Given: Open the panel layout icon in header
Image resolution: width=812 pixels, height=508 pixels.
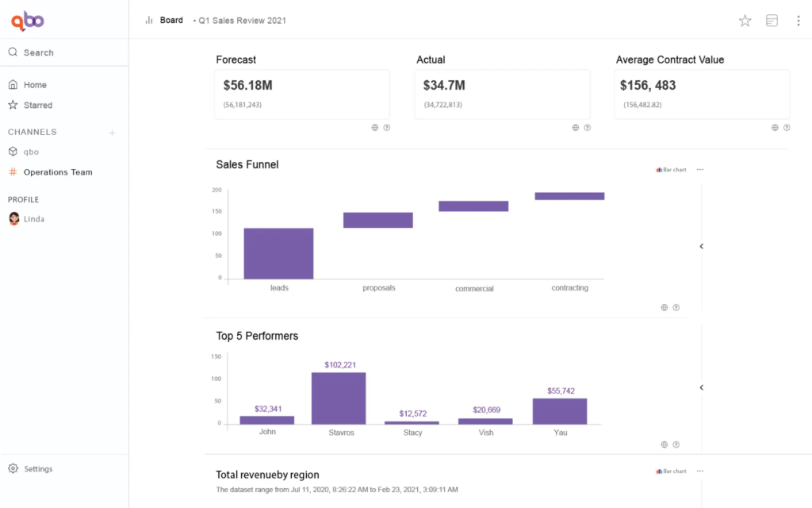Looking at the screenshot, I should click(772, 21).
